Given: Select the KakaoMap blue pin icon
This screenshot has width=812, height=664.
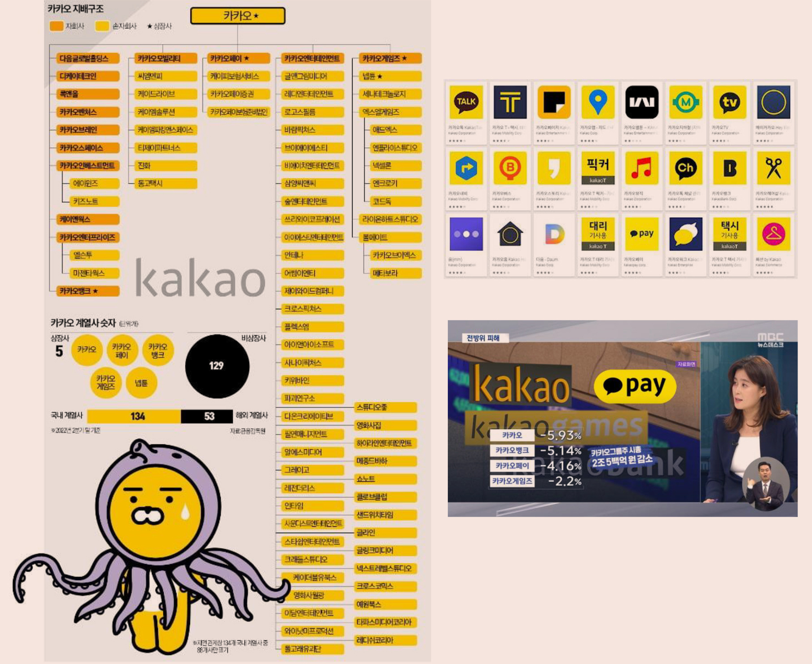Looking at the screenshot, I should click(x=598, y=102).
